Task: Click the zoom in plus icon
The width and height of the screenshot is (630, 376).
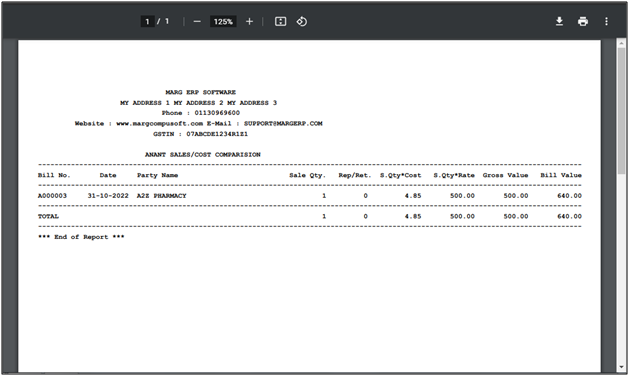Action: (249, 22)
